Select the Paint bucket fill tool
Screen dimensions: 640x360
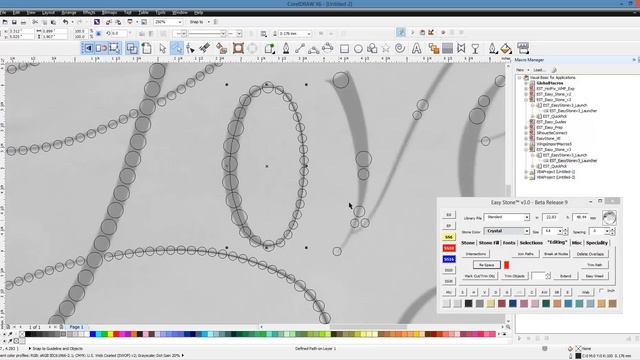coord(506,49)
